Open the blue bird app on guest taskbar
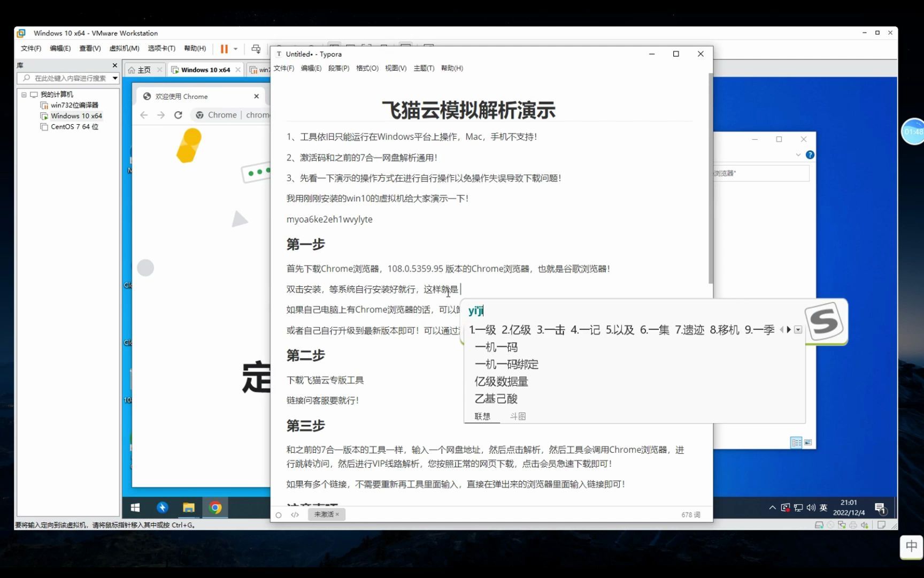This screenshot has width=924, height=578. 162,507
